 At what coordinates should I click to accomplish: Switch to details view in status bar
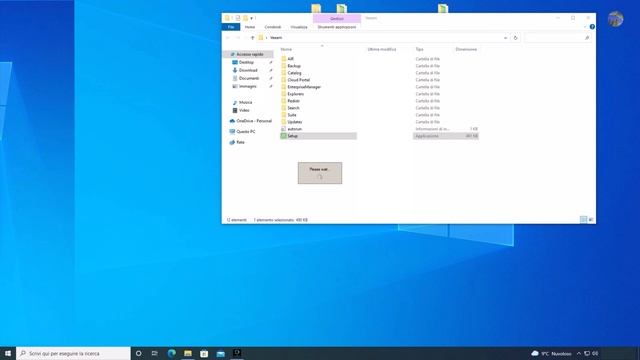click(x=583, y=220)
